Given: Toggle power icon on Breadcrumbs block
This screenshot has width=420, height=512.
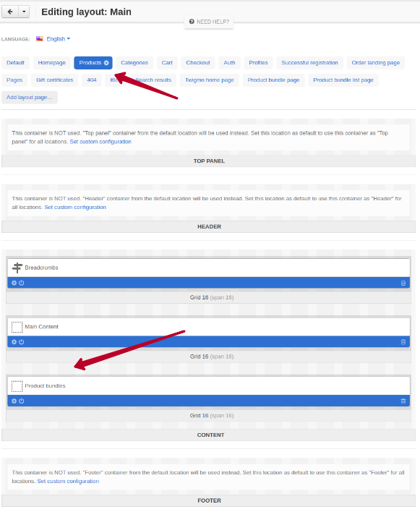Looking at the screenshot, I should [22, 283].
